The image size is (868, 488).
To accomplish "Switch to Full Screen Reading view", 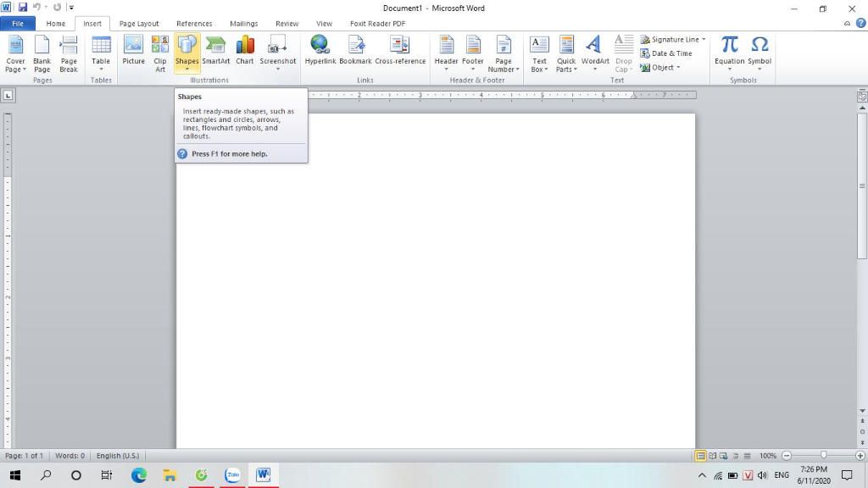I will click(712, 456).
